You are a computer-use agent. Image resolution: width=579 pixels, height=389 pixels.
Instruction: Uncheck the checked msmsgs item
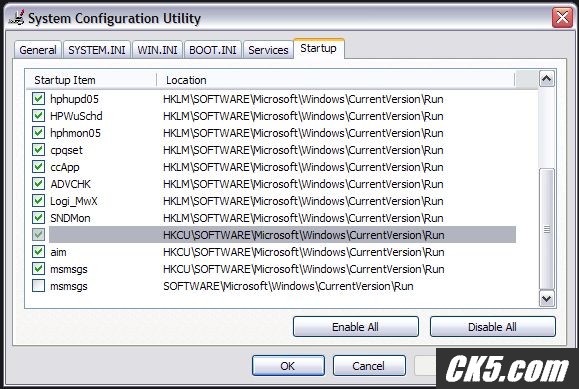(38, 269)
